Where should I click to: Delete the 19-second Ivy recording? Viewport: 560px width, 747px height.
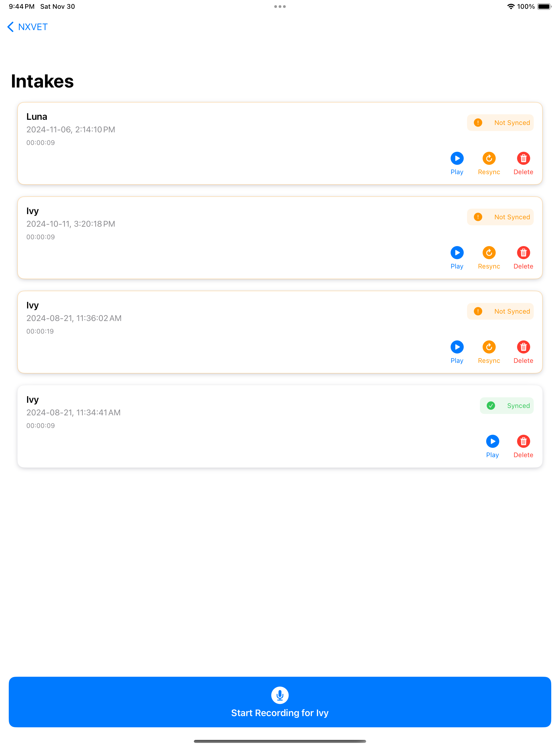523,352
